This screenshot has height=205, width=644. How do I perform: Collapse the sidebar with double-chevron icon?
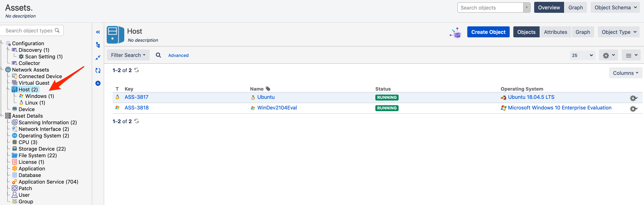coord(98,32)
